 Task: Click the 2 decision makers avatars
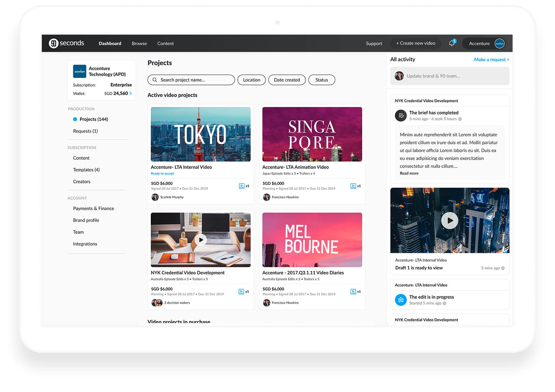(157, 303)
